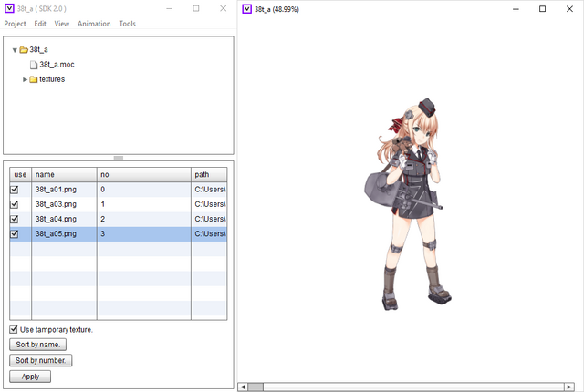Click the 'no' column header
Screen dimensions: 584x392
[144, 174]
